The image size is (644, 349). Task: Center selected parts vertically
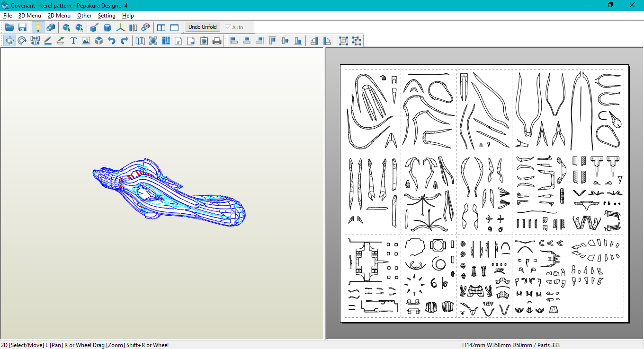pyautogui.click(x=285, y=41)
